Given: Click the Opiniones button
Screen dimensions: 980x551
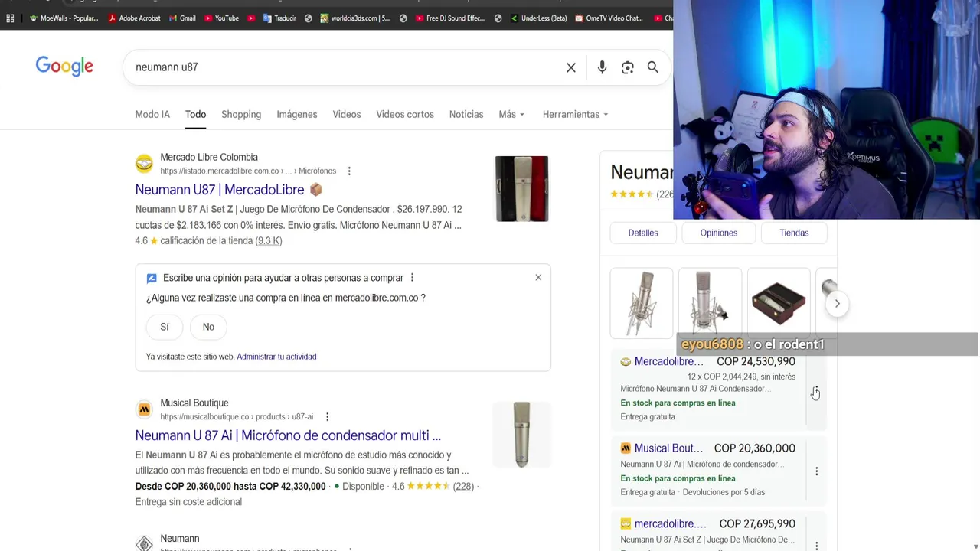Looking at the screenshot, I should (x=718, y=233).
